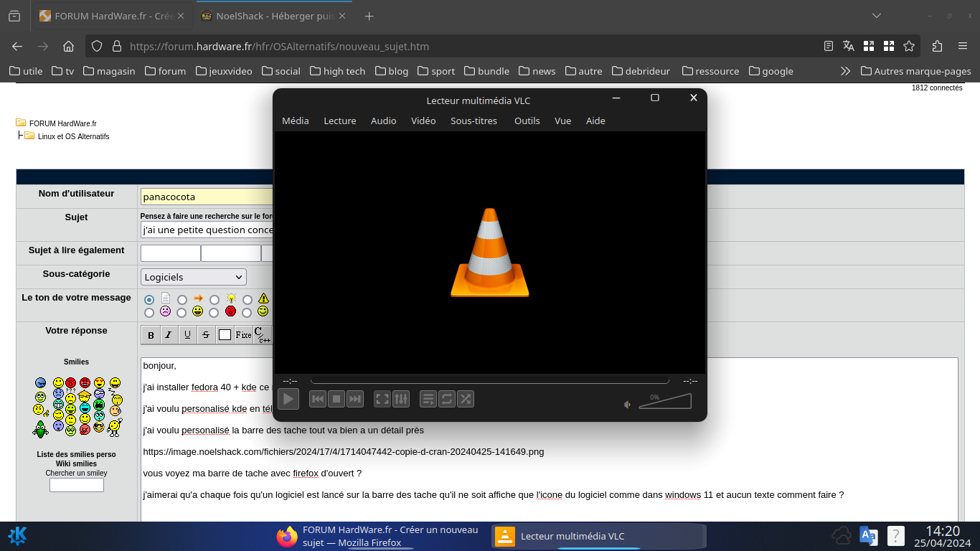Click the Wiki smilies link

(76, 463)
